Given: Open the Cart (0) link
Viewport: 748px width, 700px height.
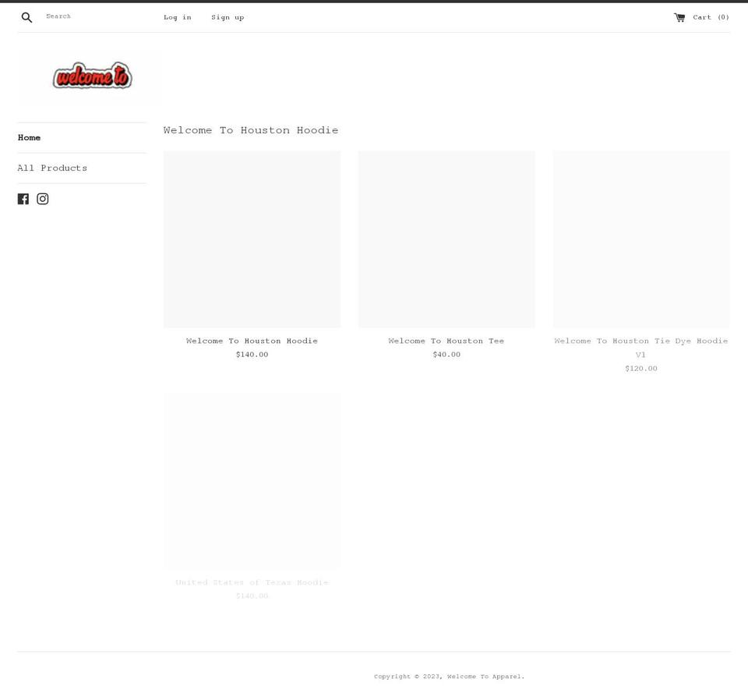Looking at the screenshot, I should 702,18.
